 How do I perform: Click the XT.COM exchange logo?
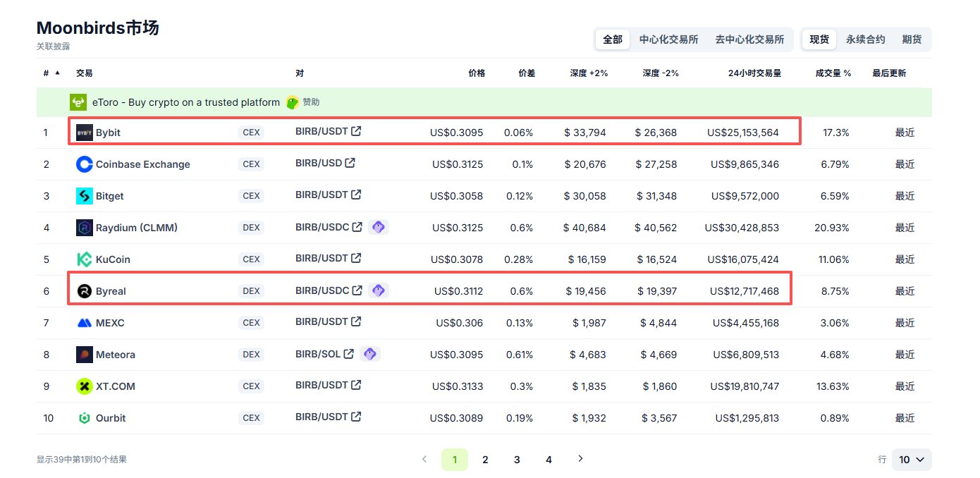pos(85,386)
